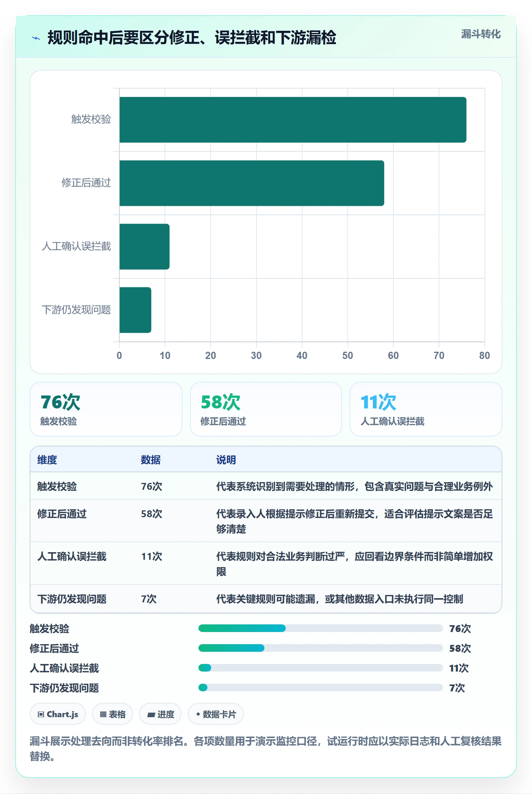Click the footnote starting 漏斗展示处理去向
This screenshot has height=794, width=532.
click(266, 748)
